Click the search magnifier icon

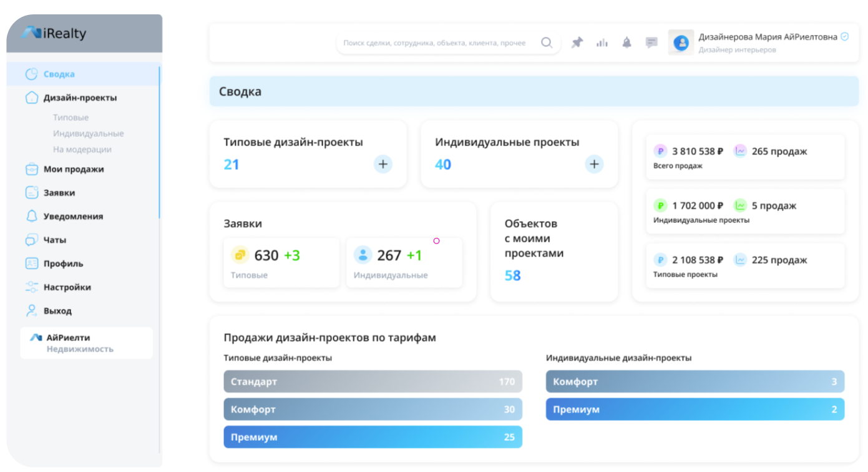[547, 43]
